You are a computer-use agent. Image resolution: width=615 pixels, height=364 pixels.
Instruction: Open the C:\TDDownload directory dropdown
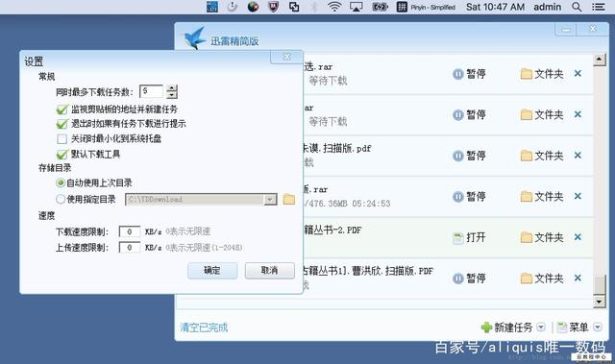click(x=269, y=200)
